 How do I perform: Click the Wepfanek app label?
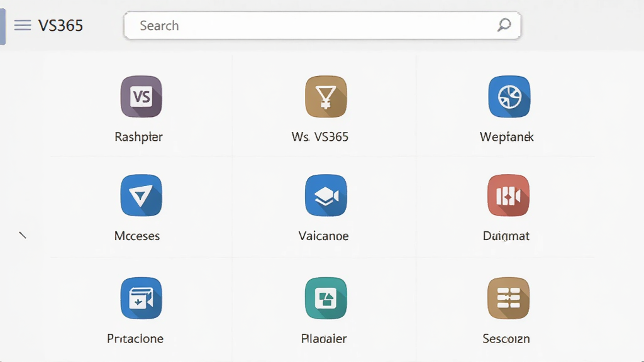coord(507,136)
